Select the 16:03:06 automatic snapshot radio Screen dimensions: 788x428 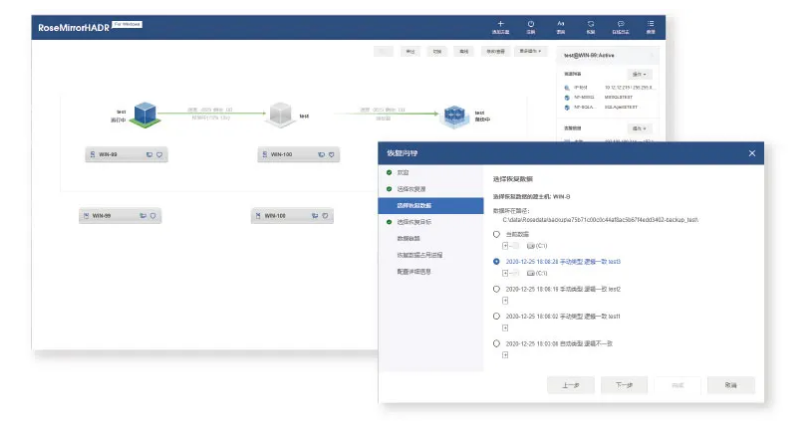496,343
